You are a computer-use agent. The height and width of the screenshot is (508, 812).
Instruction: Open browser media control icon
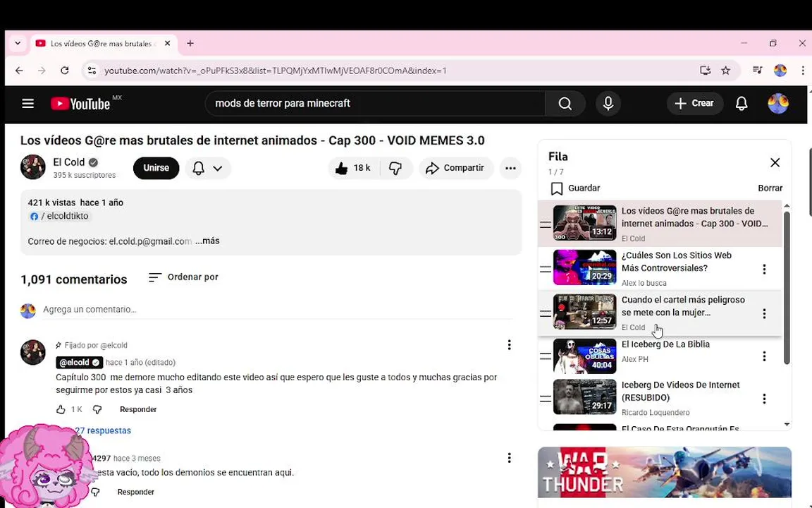757,71
